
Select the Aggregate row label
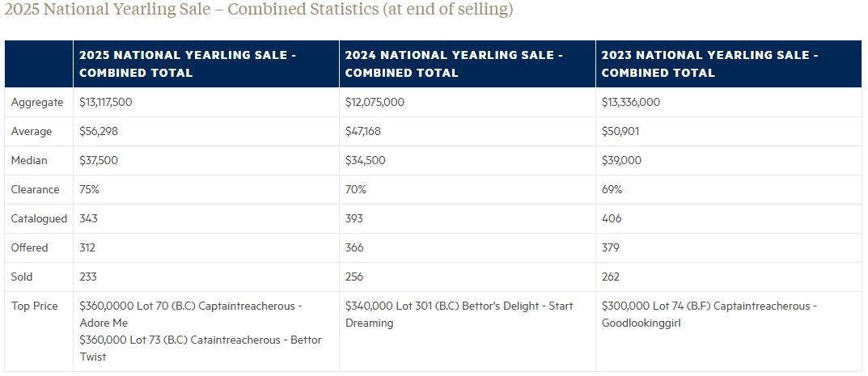tap(37, 103)
